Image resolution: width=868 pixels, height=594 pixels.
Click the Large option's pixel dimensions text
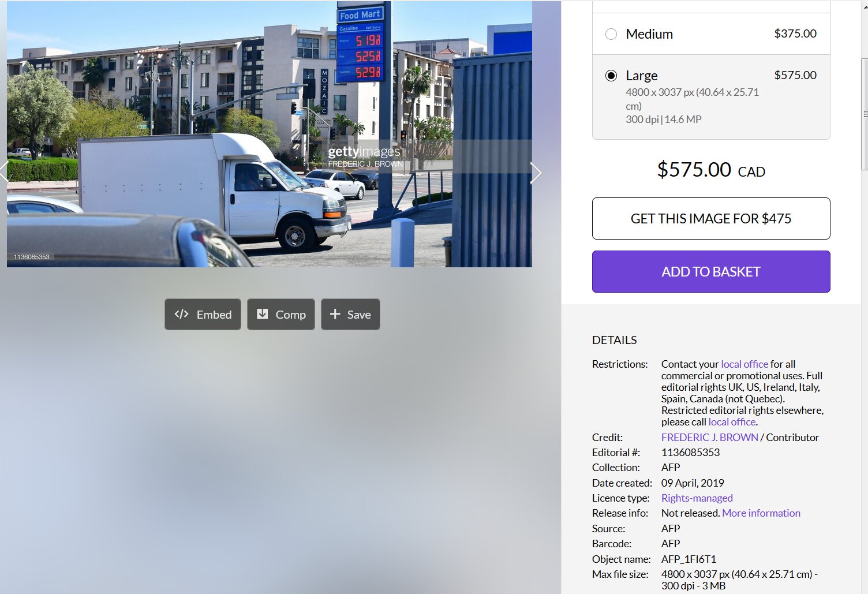691,92
